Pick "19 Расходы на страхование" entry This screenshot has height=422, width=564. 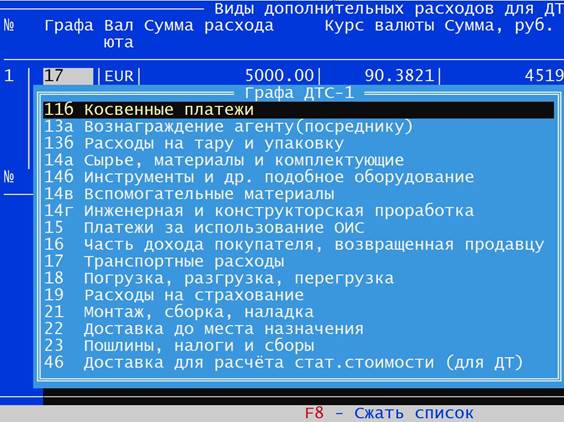[299, 295]
